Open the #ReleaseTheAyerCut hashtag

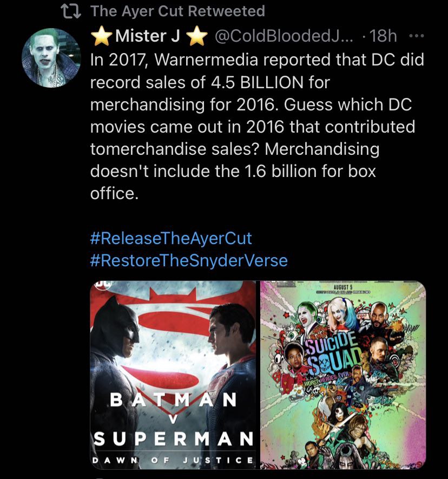[x=171, y=238]
